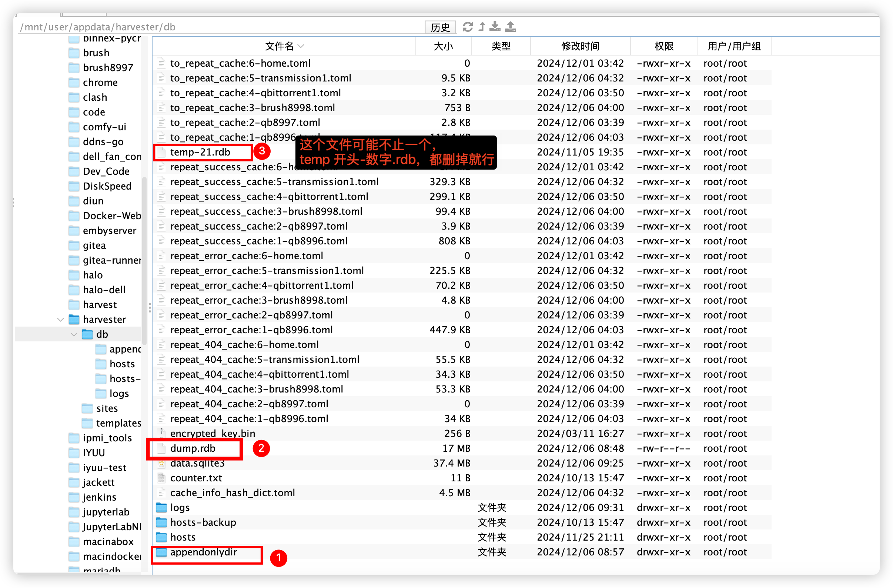893x588 pixels.
Task: Open iyuu-test folder in sidebar tree
Action: [104, 468]
